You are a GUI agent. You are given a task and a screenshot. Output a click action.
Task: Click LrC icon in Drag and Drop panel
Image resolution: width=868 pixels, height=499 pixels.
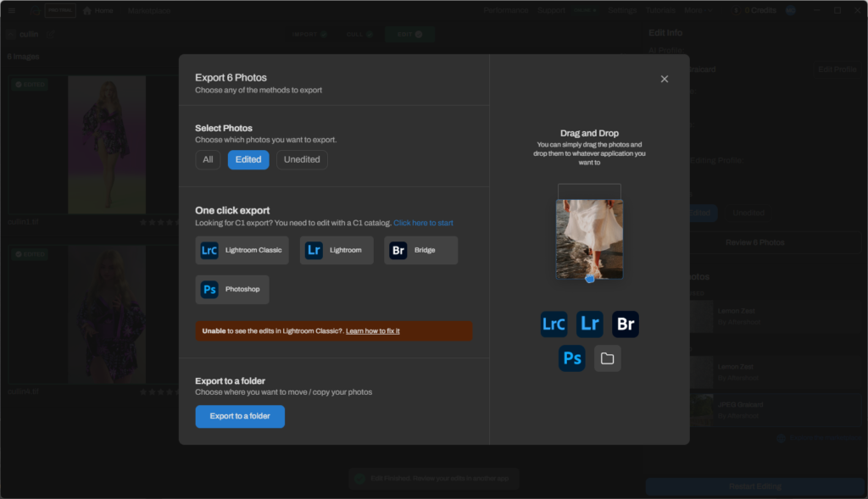coord(554,324)
